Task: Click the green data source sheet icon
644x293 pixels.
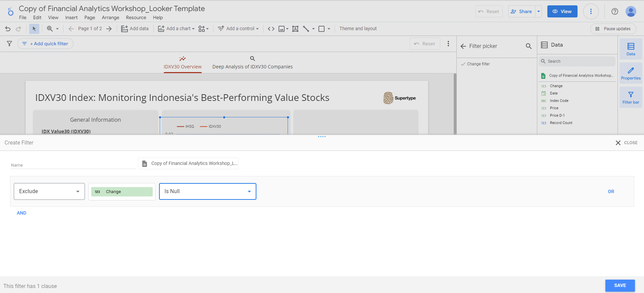Action: pos(543,76)
